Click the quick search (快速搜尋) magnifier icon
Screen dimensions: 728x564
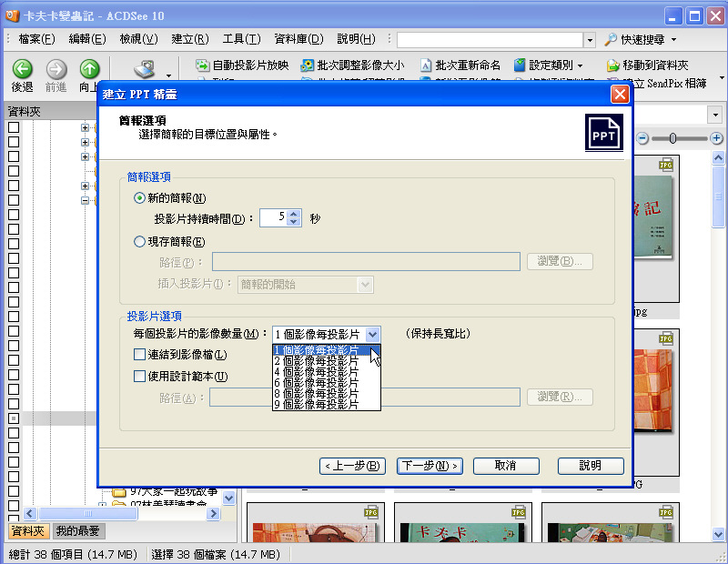coord(610,40)
